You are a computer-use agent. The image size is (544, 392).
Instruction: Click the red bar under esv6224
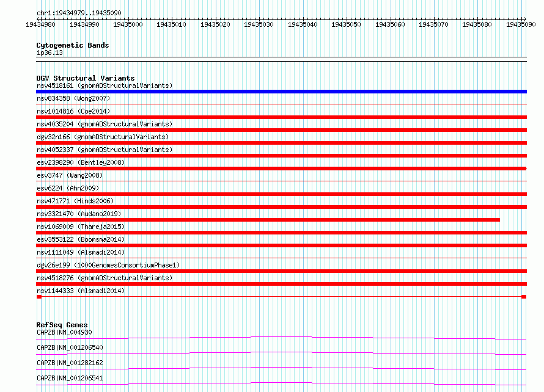281,194
